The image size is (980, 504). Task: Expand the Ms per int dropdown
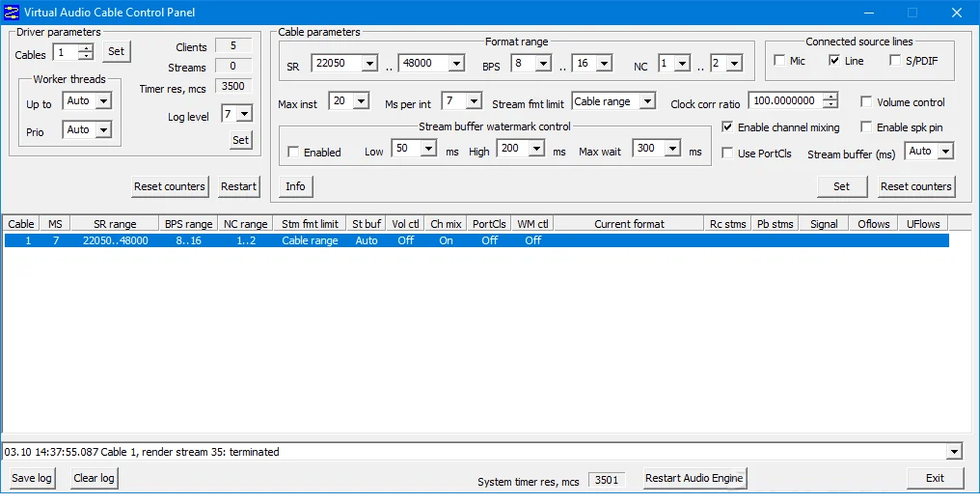(x=474, y=100)
